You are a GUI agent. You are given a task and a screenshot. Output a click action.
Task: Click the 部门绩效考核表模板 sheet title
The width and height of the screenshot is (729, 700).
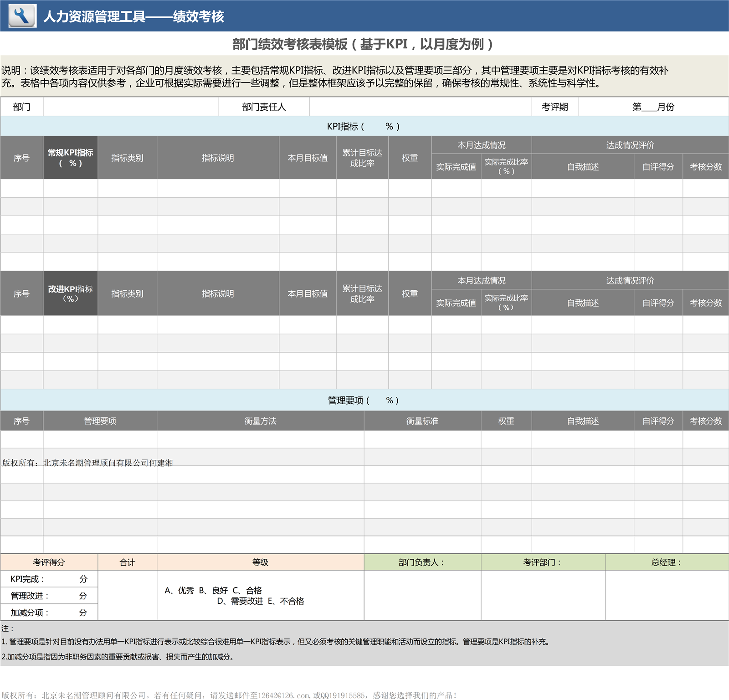pyautogui.click(x=363, y=44)
